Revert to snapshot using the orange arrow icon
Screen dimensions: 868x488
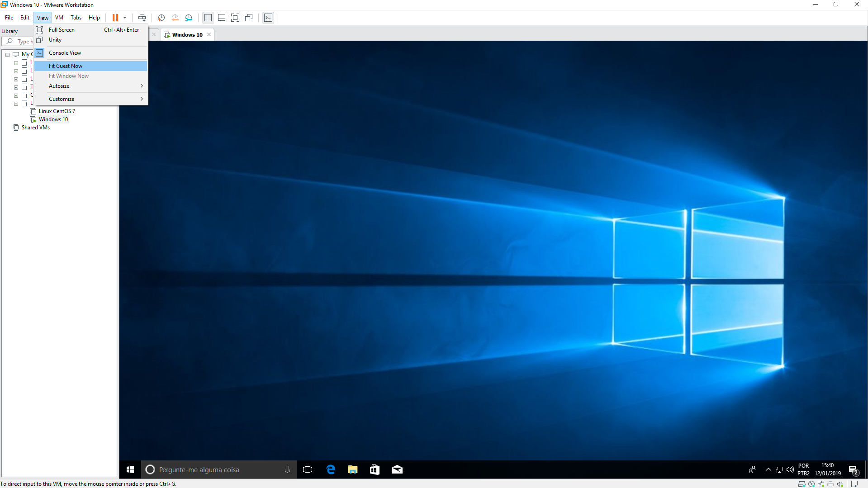[x=175, y=18]
